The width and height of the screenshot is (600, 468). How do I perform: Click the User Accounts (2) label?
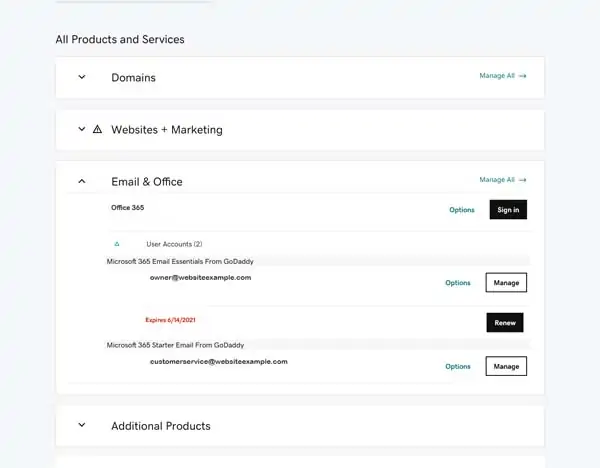[174, 244]
